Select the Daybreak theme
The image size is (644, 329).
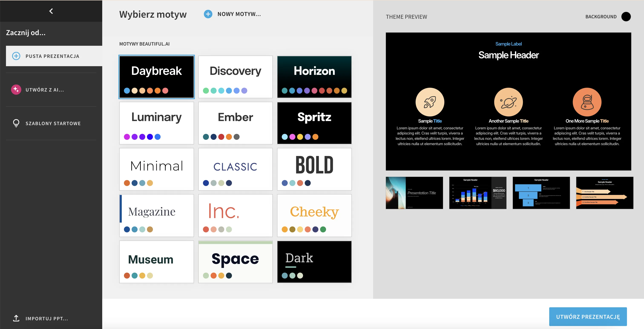pos(157,77)
